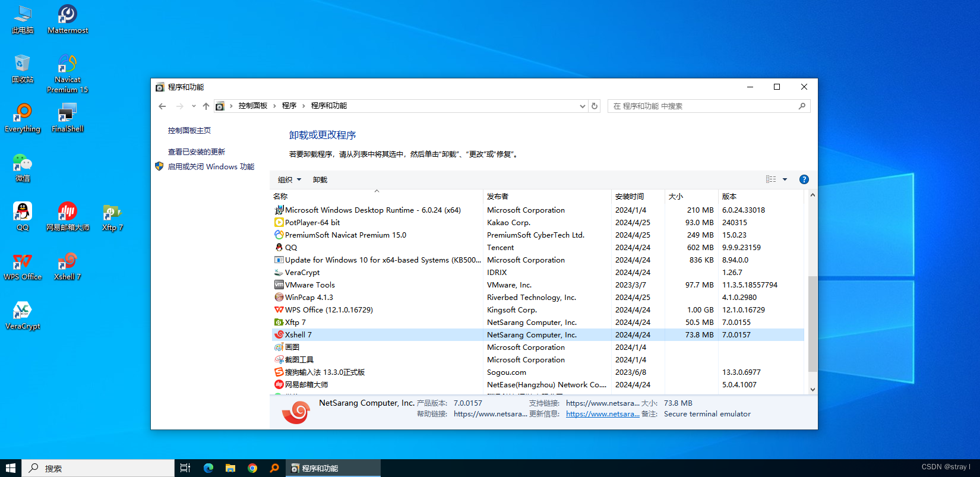Click the 程序 breadcrumb
The width and height of the screenshot is (980, 477).
click(x=289, y=106)
